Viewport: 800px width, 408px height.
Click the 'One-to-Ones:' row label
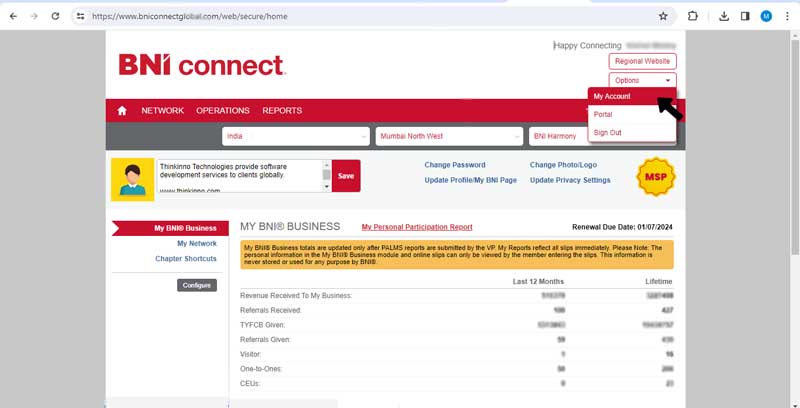tap(261, 369)
